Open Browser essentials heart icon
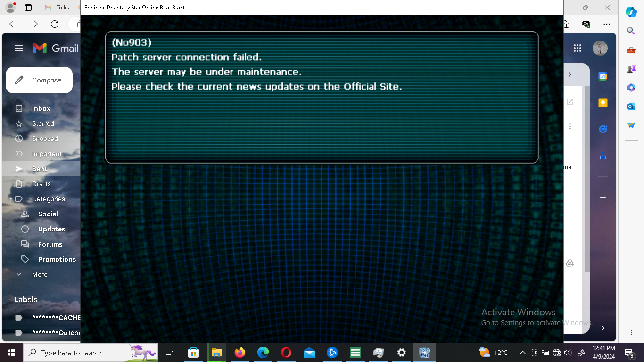The image size is (644, 362). (x=586, y=24)
